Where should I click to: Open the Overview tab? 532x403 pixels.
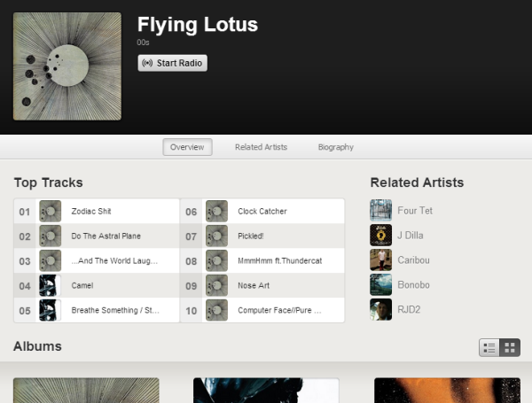(187, 147)
